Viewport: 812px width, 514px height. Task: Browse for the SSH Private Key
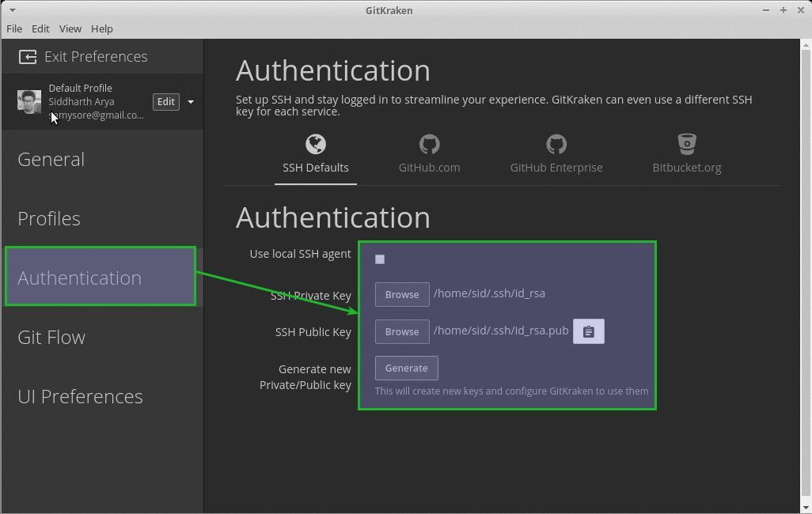tap(402, 294)
